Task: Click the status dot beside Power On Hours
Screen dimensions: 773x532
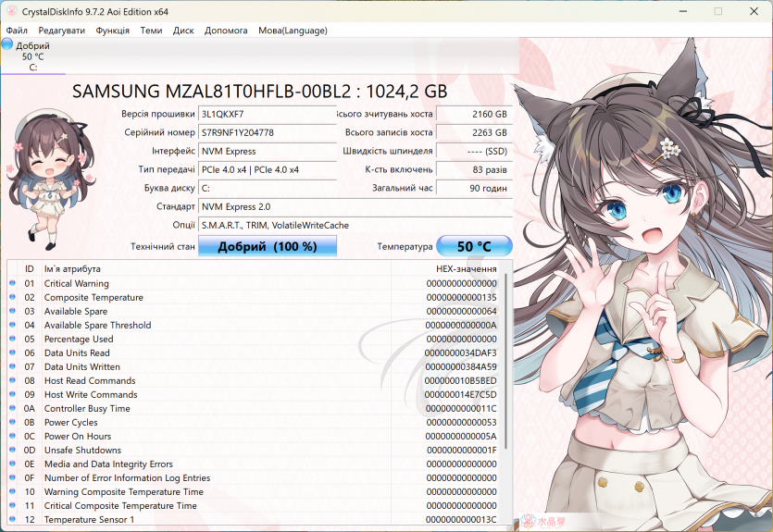Action: tap(12, 436)
